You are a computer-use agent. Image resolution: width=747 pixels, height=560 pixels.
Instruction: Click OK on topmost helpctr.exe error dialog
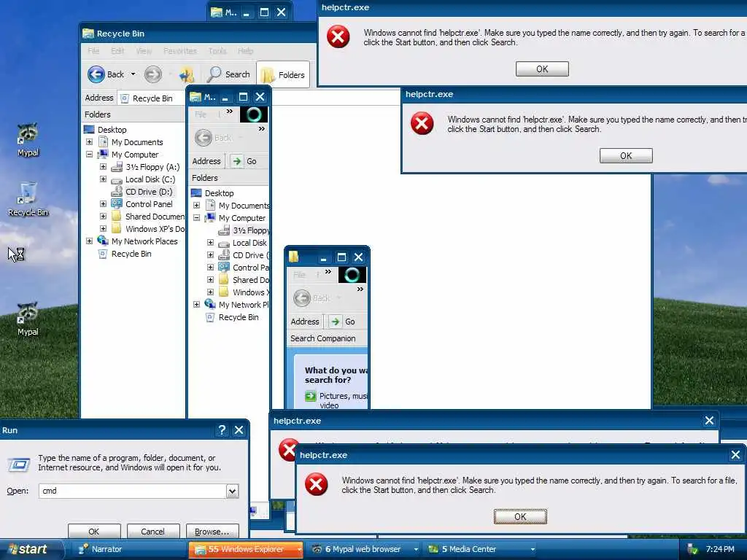[542, 69]
